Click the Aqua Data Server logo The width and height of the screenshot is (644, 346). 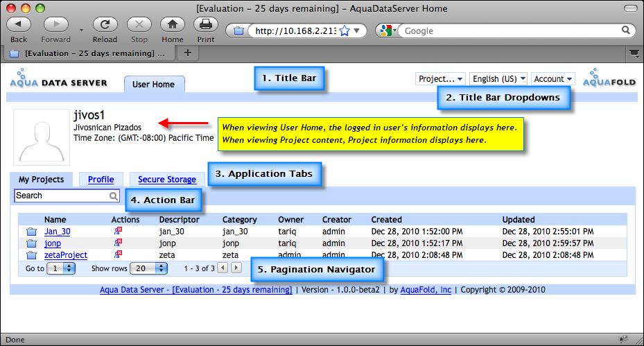(x=58, y=79)
